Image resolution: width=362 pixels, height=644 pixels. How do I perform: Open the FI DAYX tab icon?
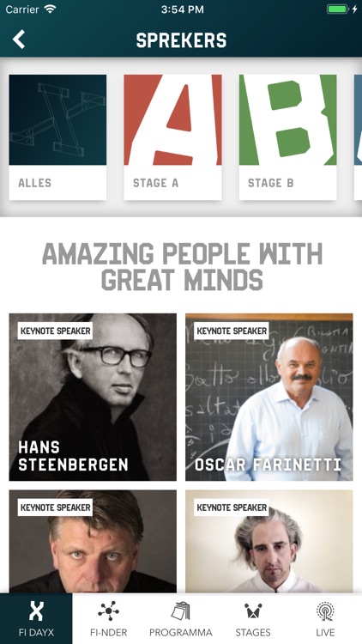coord(36,611)
